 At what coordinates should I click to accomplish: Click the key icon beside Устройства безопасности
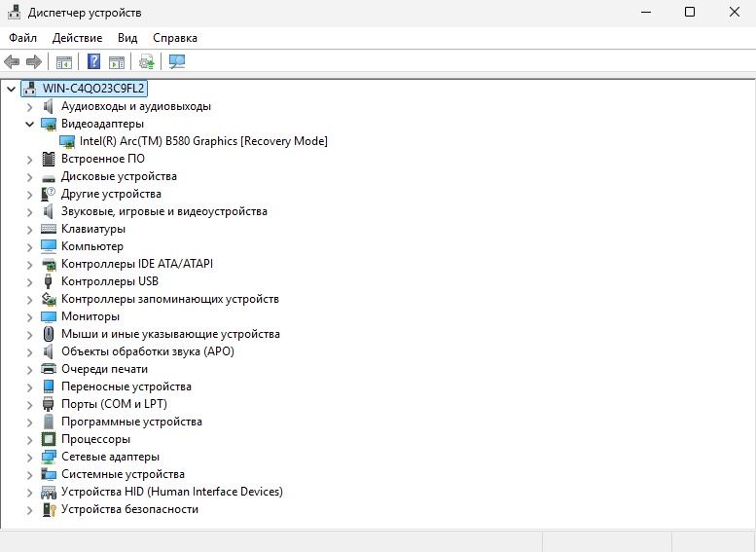tap(50, 509)
